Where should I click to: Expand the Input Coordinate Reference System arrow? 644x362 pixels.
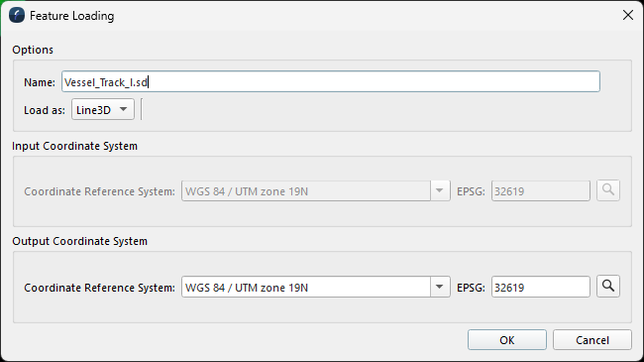click(x=440, y=190)
